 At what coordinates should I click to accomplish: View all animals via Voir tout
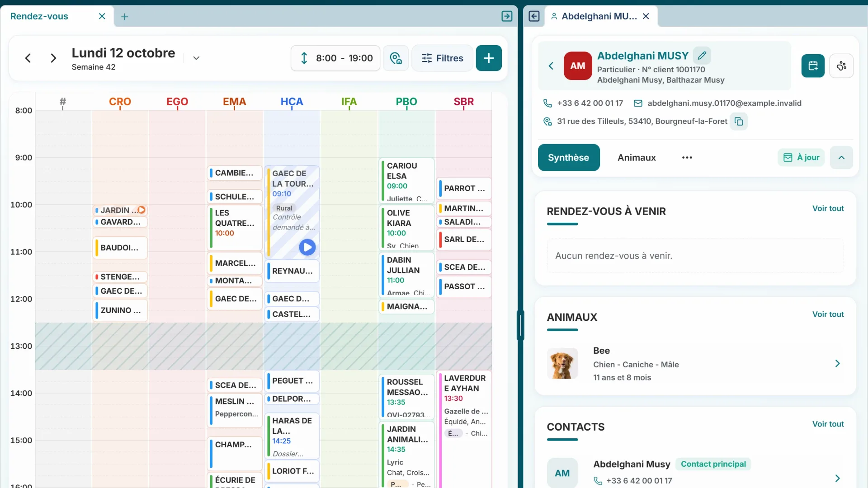tap(828, 314)
